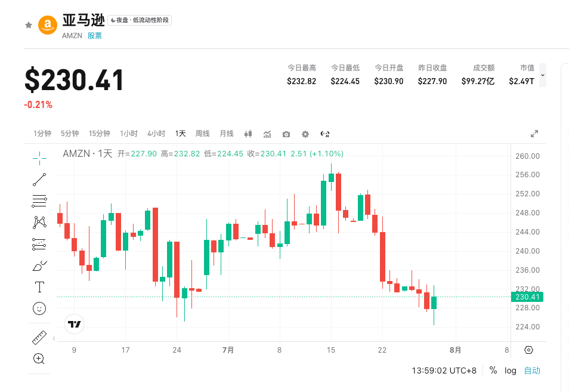Viewport: 569px width, 392px height.
Task: Collapse the drawing toolbar arrow
Action: pyautogui.click(x=54, y=339)
